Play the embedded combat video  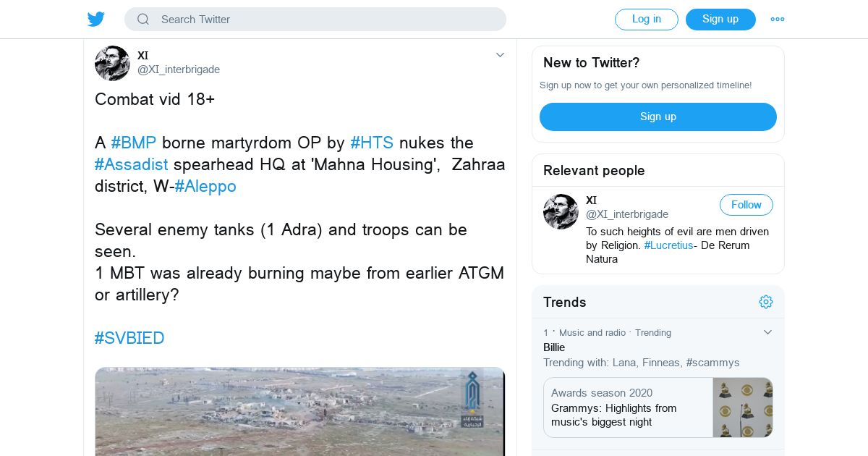pyautogui.click(x=299, y=411)
